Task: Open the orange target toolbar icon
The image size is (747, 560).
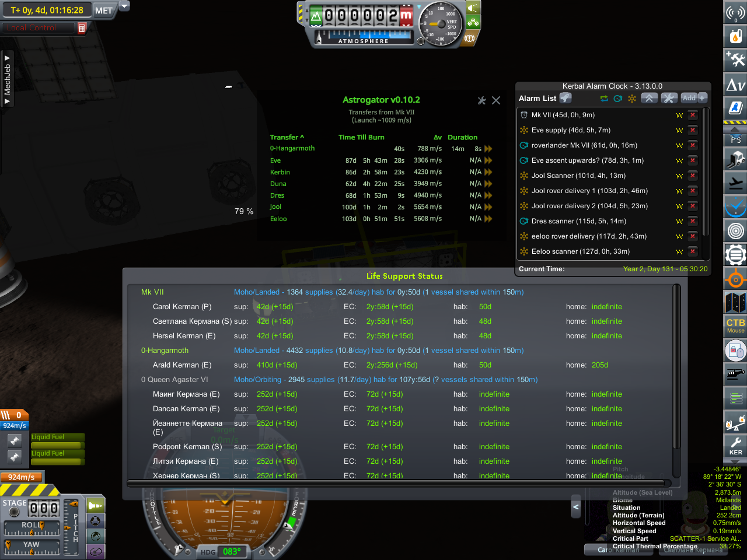Action: click(735, 279)
